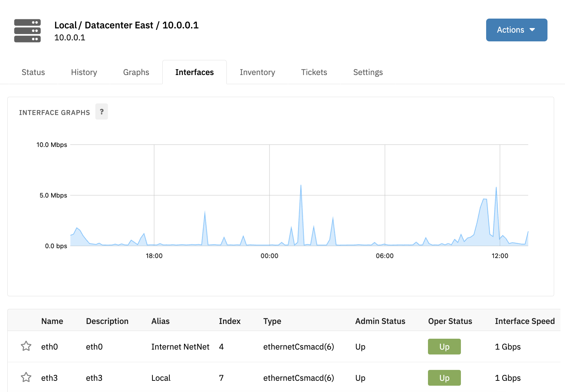565x392 pixels.
Task: Click the traffic spike after 00:00 on graph
Action: pyautogui.click(x=301, y=215)
